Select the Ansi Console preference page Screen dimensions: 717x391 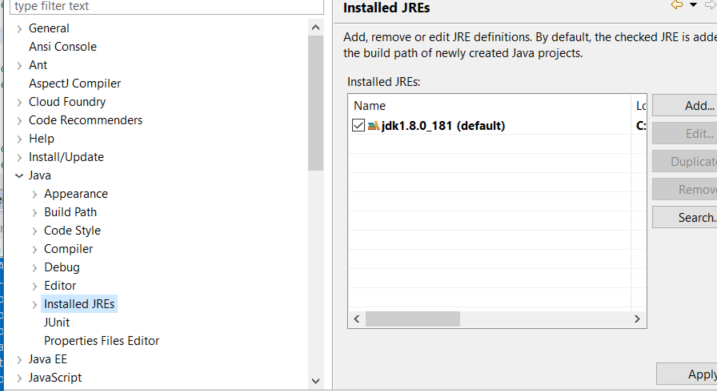[63, 47]
